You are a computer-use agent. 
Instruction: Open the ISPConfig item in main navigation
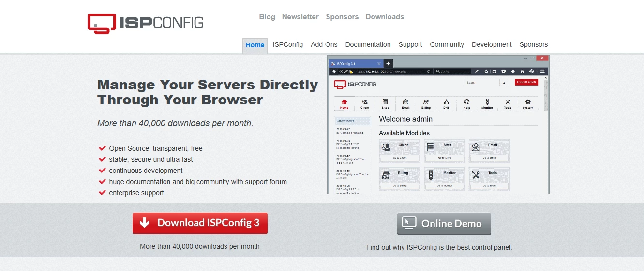click(x=287, y=44)
